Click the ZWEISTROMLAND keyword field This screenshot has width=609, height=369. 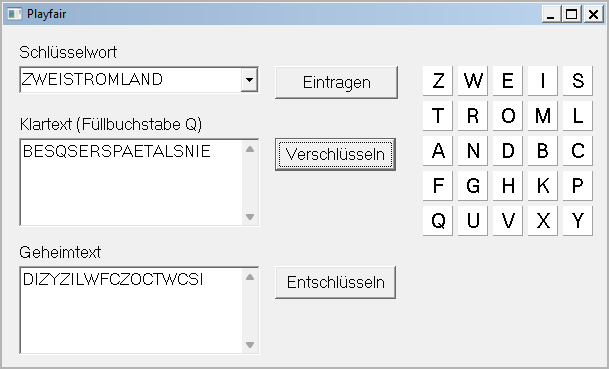coord(131,80)
